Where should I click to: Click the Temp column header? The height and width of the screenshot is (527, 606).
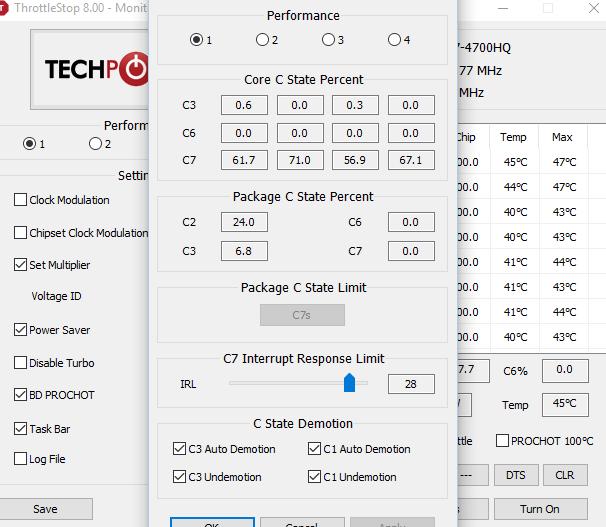(514, 137)
